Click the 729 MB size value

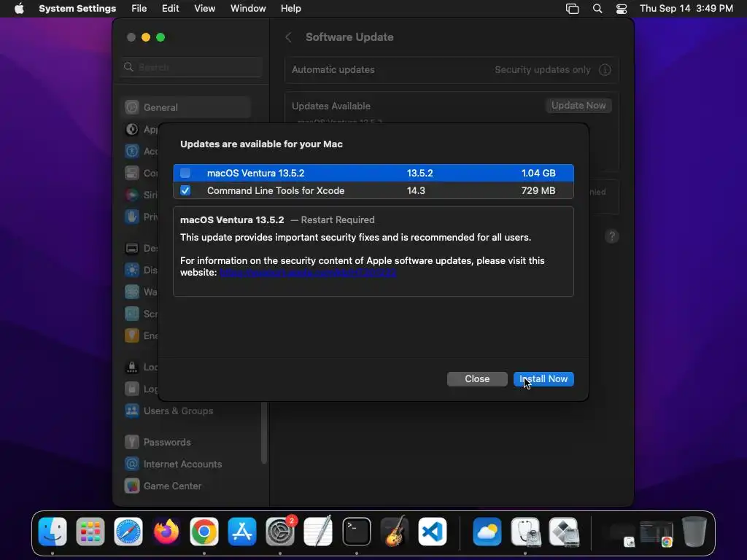coord(538,190)
